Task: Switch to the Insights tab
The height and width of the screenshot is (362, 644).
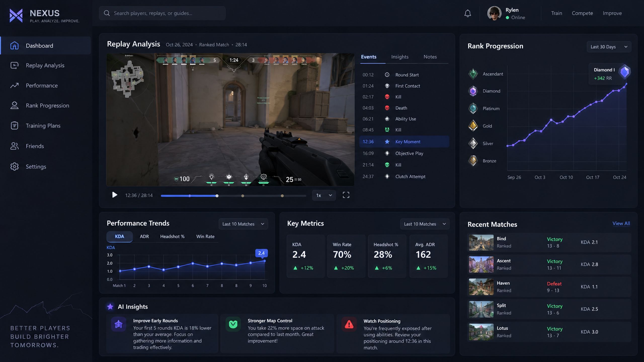Action: click(x=400, y=57)
